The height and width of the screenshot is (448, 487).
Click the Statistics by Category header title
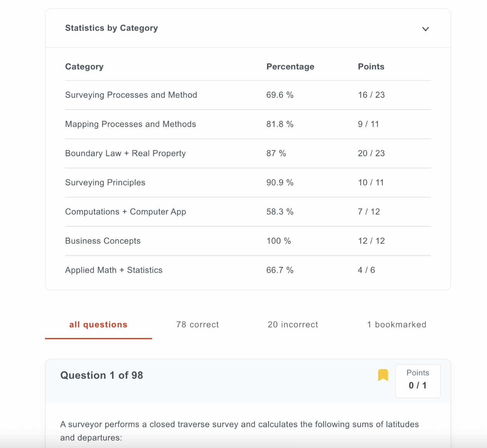[112, 28]
